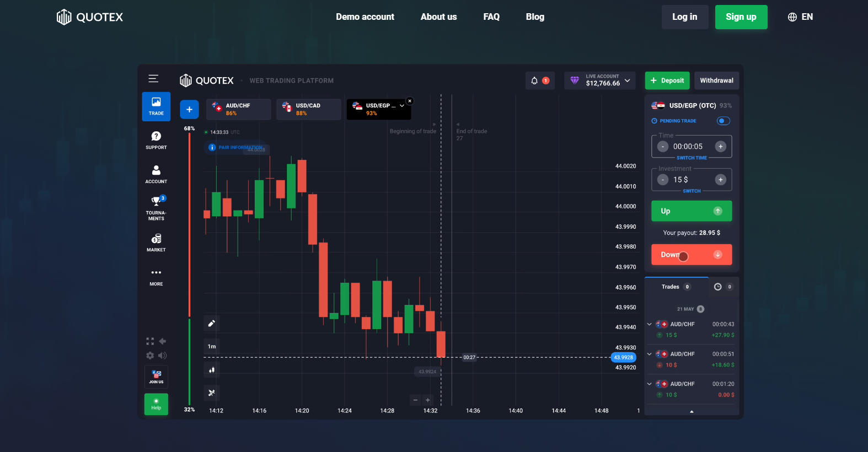Mute sound with speaker icon

162,356
